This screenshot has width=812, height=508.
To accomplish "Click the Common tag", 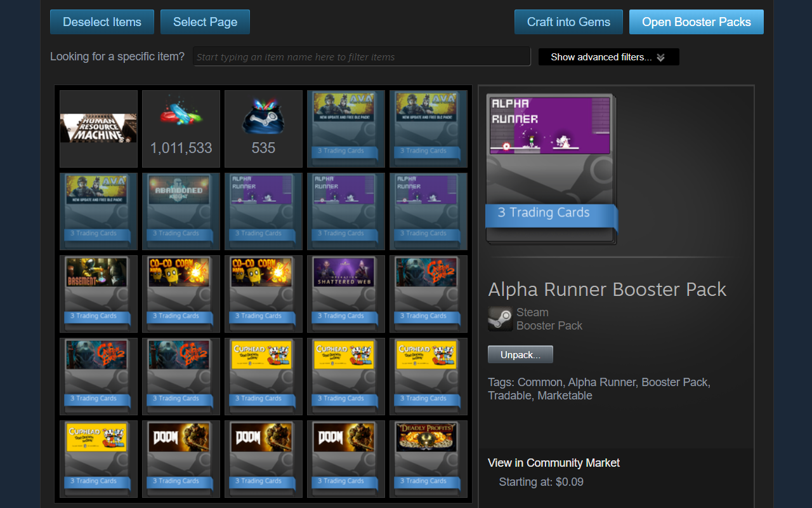I will (x=540, y=382).
